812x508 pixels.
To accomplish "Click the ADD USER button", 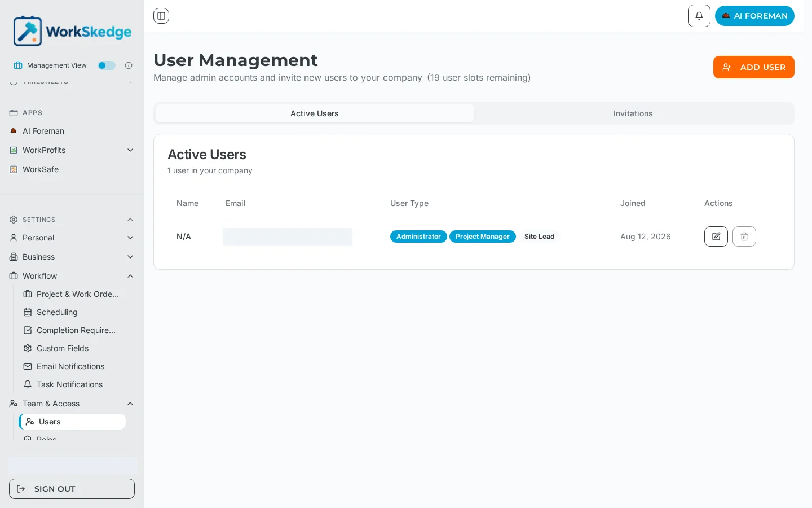I will [x=754, y=67].
